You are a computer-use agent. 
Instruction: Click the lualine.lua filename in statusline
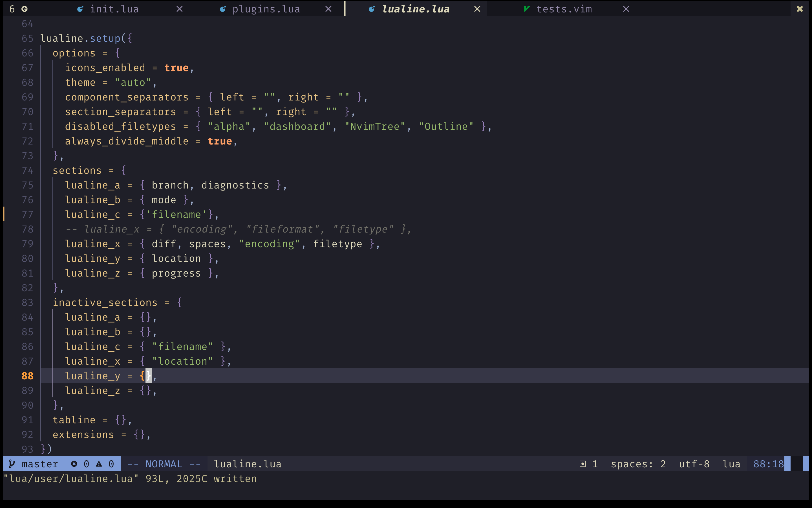click(x=248, y=464)
